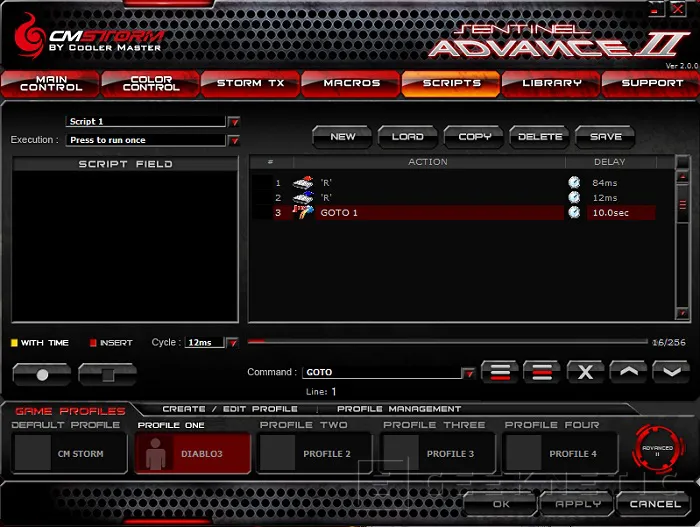Click the ACTION column header
The width and height of the screenshot is (700, 527).
tap(428, 162)
